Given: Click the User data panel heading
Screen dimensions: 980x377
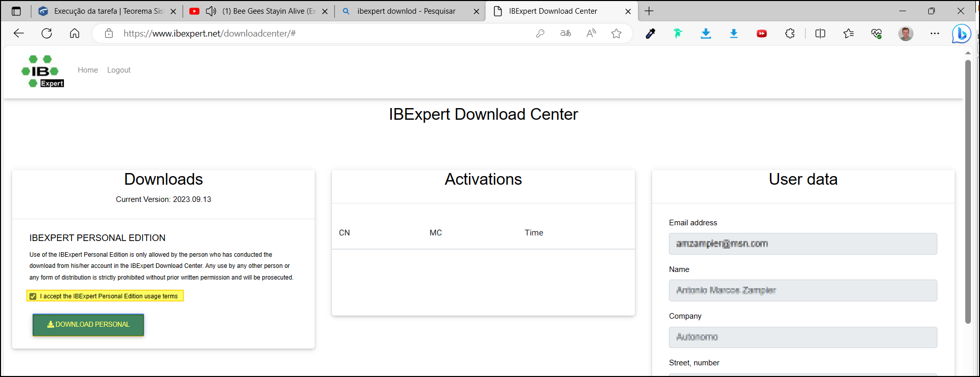Looking at the screenshot, I should coord(803,179).
